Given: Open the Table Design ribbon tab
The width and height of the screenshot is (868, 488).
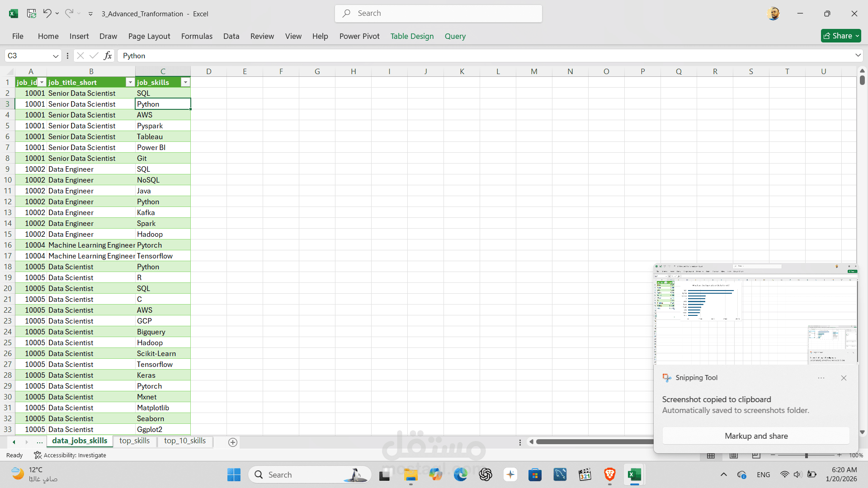Looking at the screenshot, I should (412, 36).
